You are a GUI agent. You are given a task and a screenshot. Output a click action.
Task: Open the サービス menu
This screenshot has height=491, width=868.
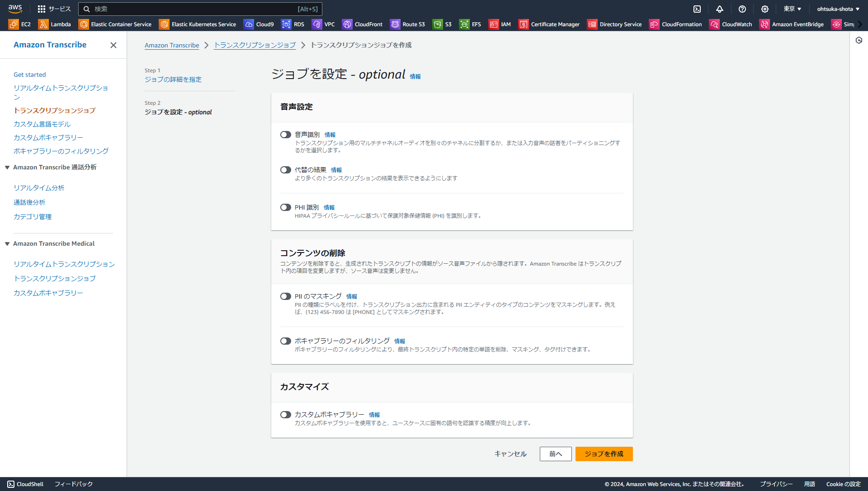tap(54, 9)
